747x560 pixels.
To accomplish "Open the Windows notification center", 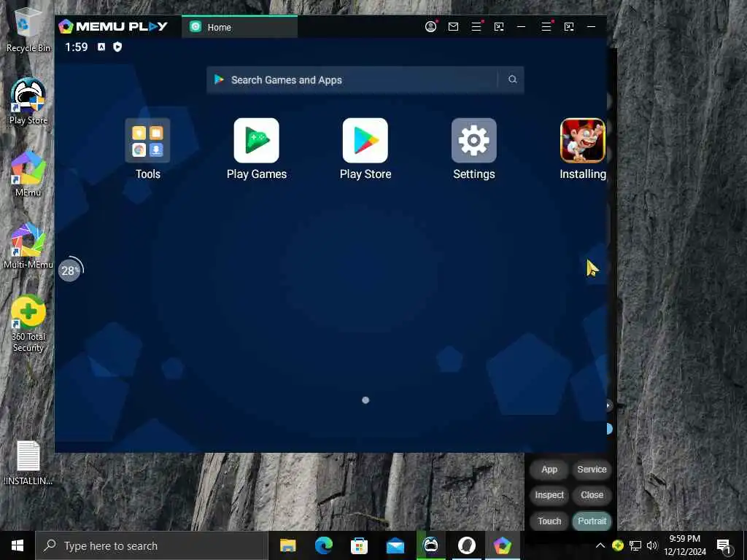I will pos(723,546).
